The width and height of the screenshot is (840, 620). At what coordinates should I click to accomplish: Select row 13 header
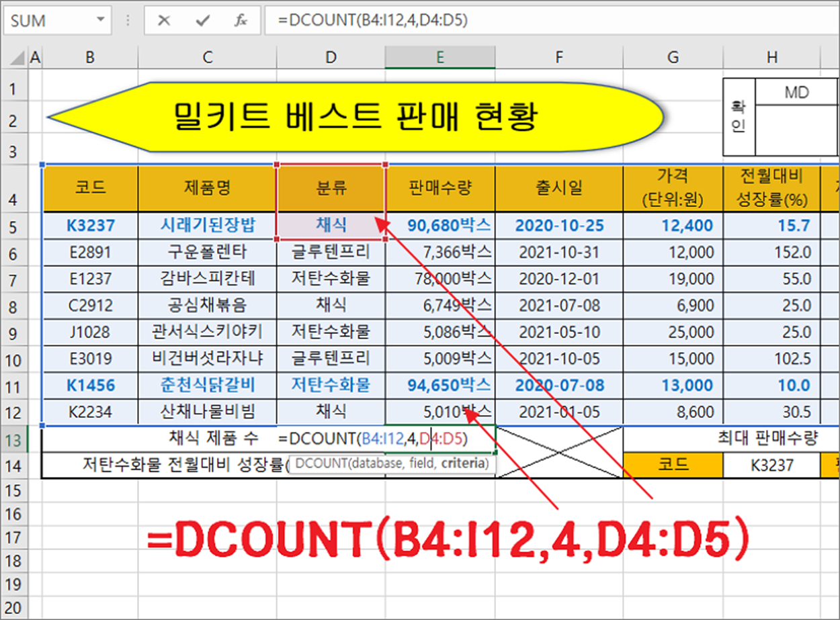pyautogui.click(x=15, y=439)
